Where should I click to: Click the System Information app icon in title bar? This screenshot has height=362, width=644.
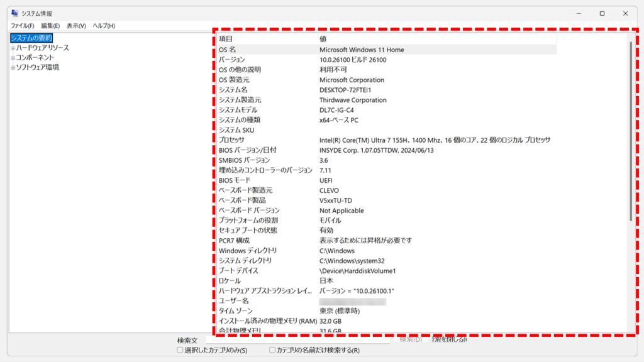15,13
